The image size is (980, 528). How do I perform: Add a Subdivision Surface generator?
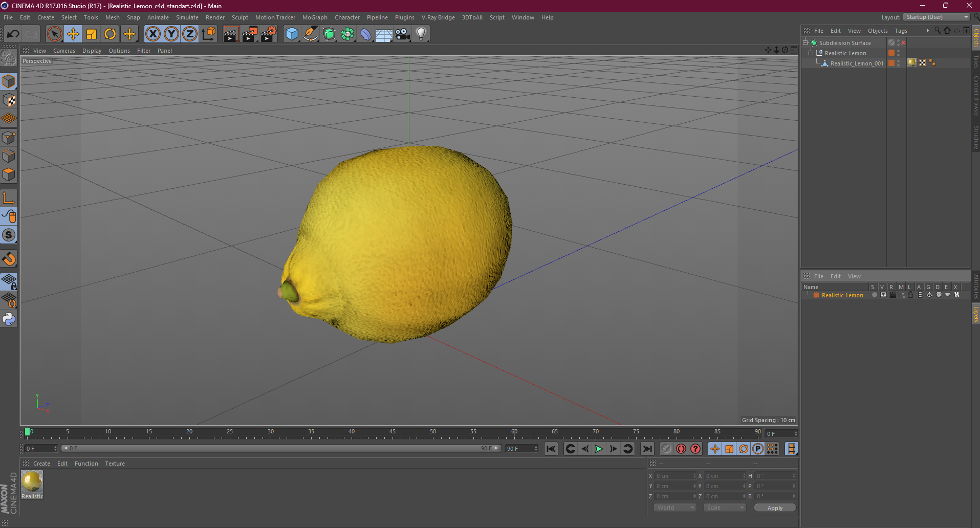click(x=329, y=34)
